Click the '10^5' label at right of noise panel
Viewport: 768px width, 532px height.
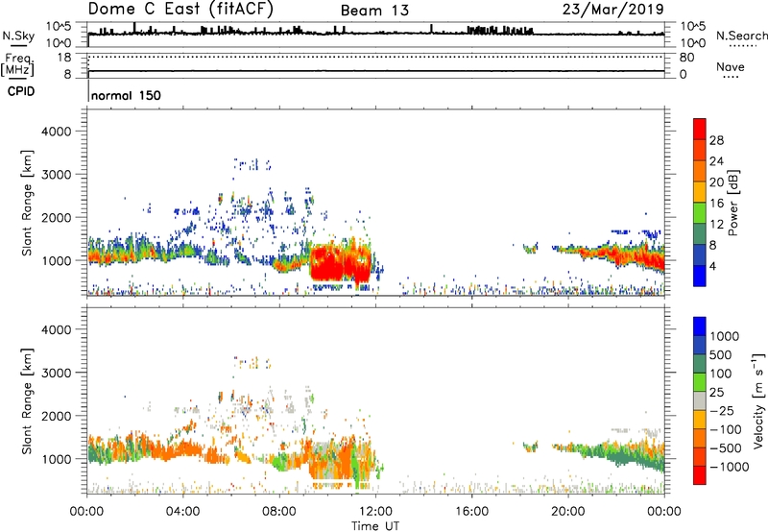pos(693,27)
